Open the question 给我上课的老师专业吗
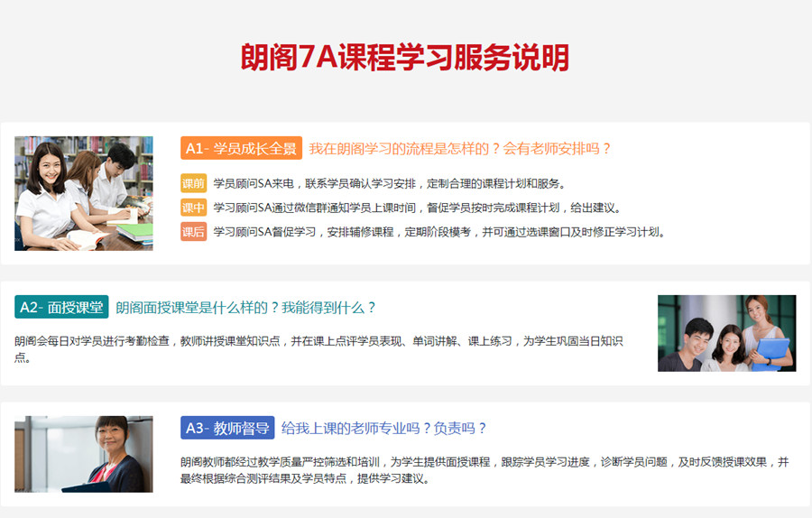812x518 pixels. click(x=384, y=428)
